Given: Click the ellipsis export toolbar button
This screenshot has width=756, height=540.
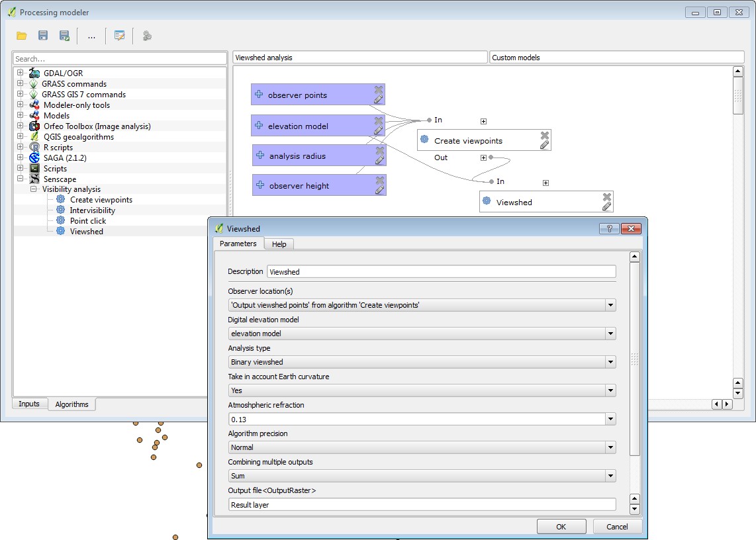Looking at the screenshot, I should [91, 36].
